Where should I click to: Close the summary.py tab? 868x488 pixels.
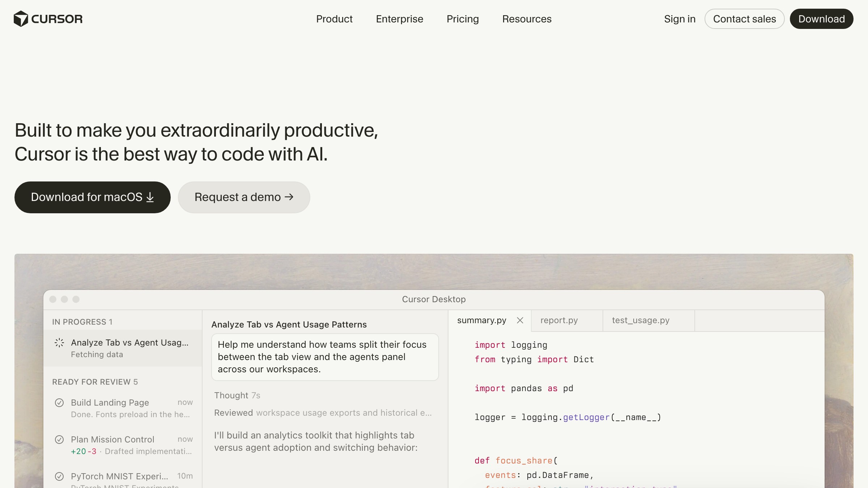(x=520, y=320)
